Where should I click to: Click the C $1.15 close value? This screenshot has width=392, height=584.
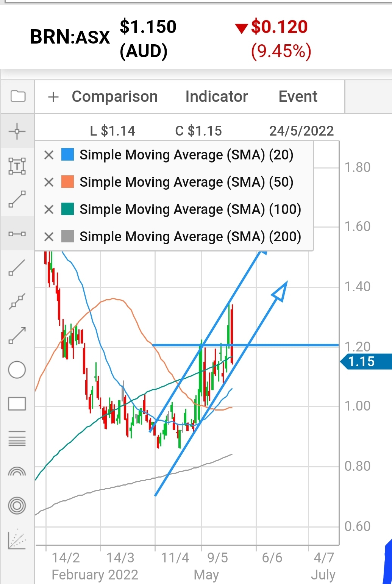(x=198, y=131)
